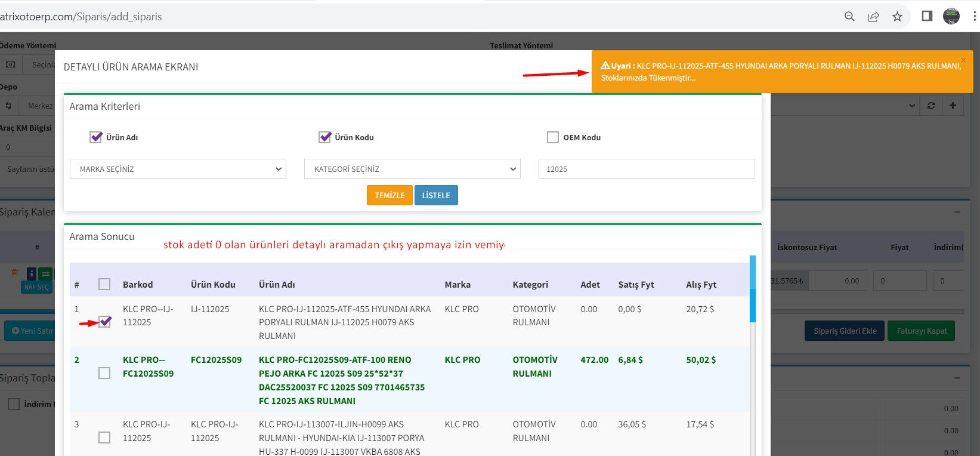Click the orange trash icon in order row
980x456 pixels.
(15, 273)
